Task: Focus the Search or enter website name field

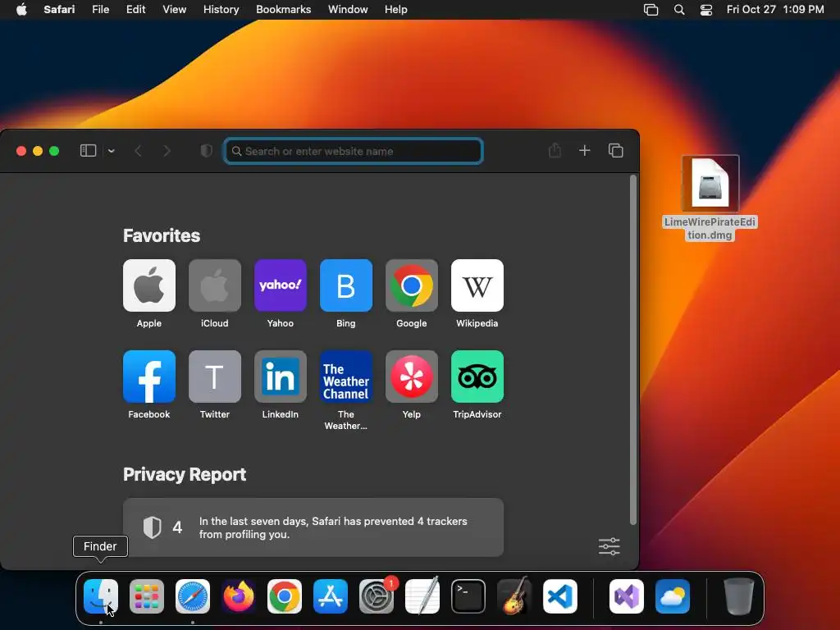Action: pos(354,151)
